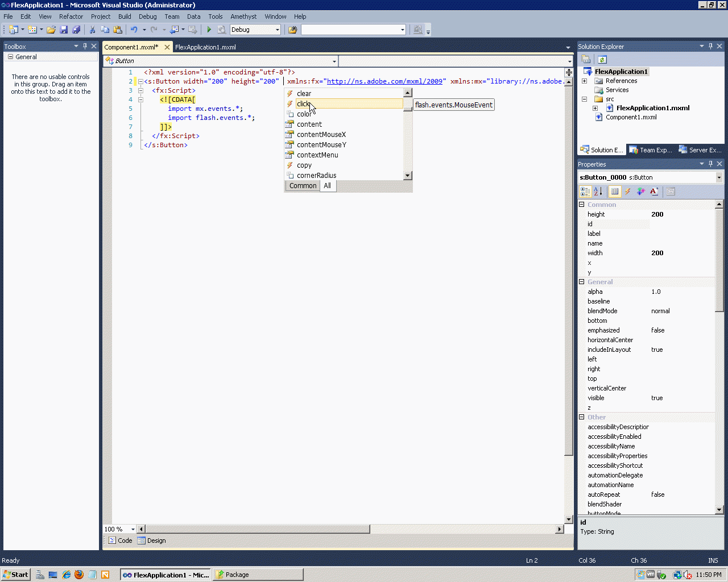This screenshot has height=582, width=728.
Task: Collapse the Other category in Properties
Action: pyautogui.click(x=582, y=417)
